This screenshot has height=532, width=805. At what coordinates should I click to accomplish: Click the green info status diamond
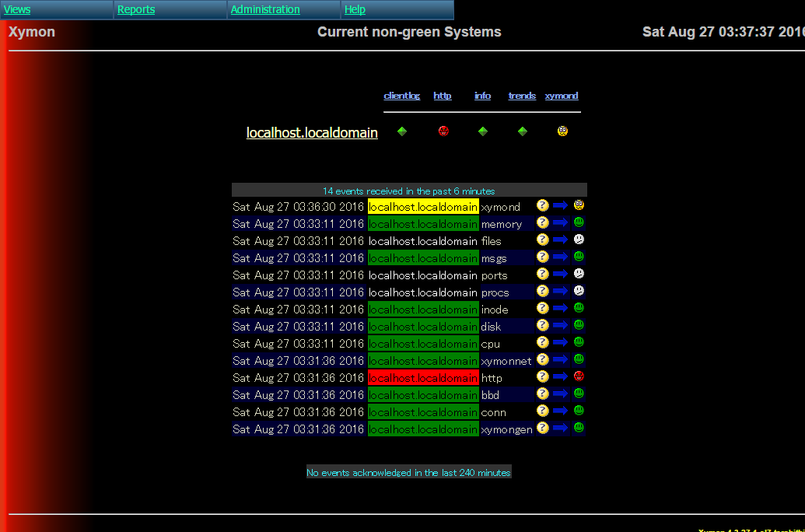click(x=482, y=131)
